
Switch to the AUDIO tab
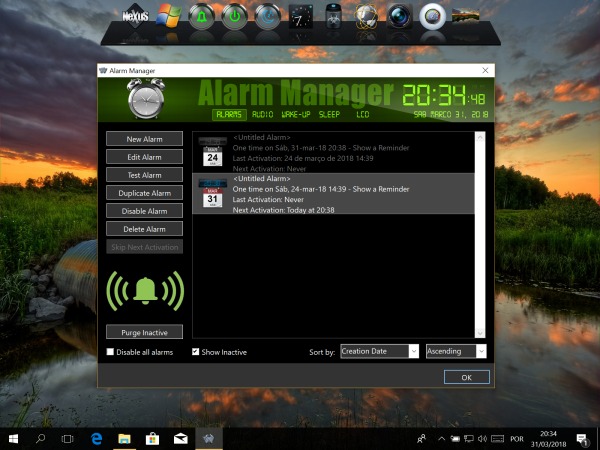click(x=264, y=115)
